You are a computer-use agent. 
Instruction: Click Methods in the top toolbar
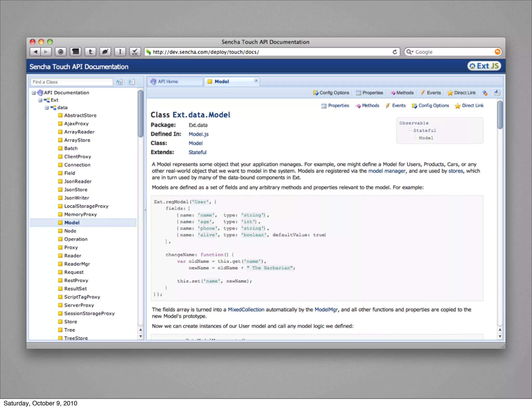pyautogui.click(x=402, y=93)
